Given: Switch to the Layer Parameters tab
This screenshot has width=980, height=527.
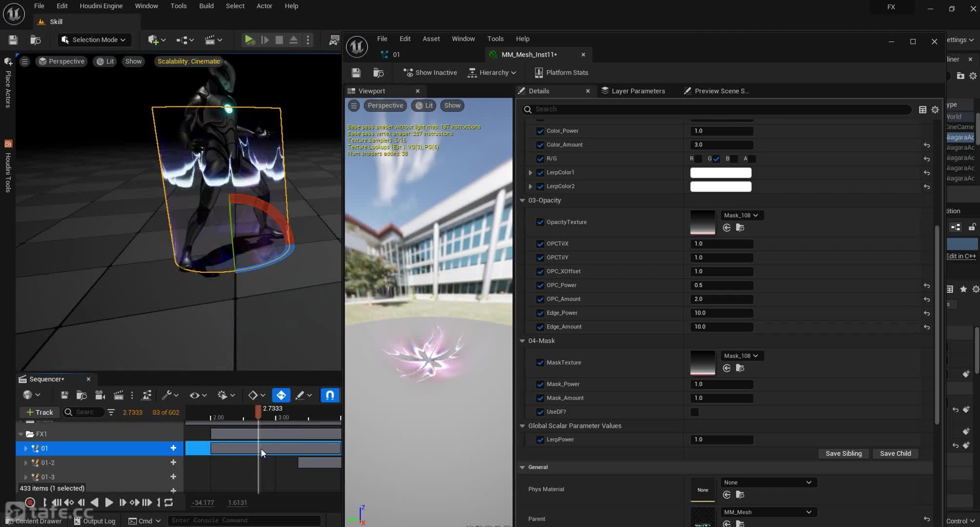Looking at the screenshot, I should click(633, 91).
